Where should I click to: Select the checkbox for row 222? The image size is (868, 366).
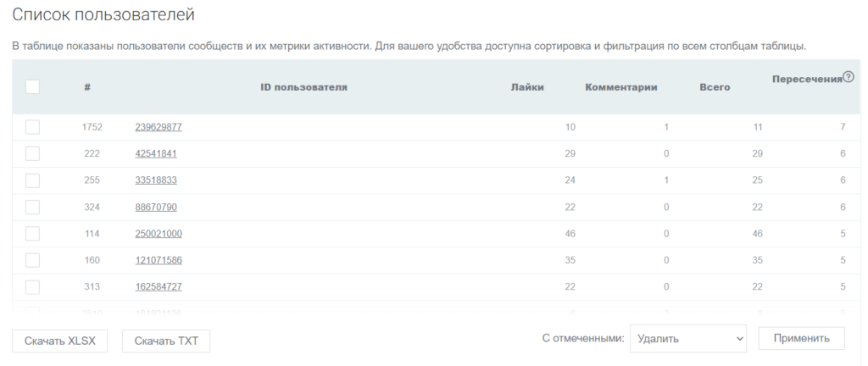32,153
